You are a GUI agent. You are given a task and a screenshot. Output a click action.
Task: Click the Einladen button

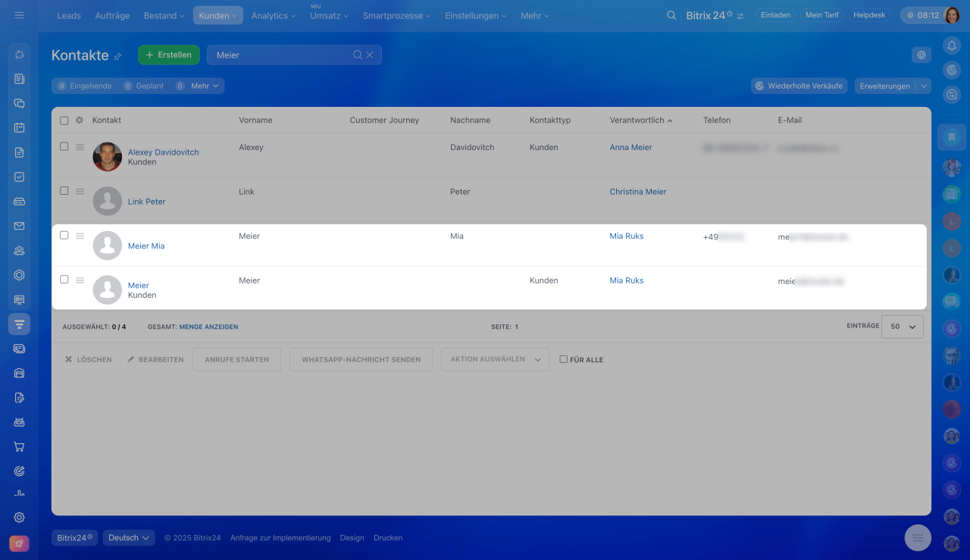coord(776,15)
